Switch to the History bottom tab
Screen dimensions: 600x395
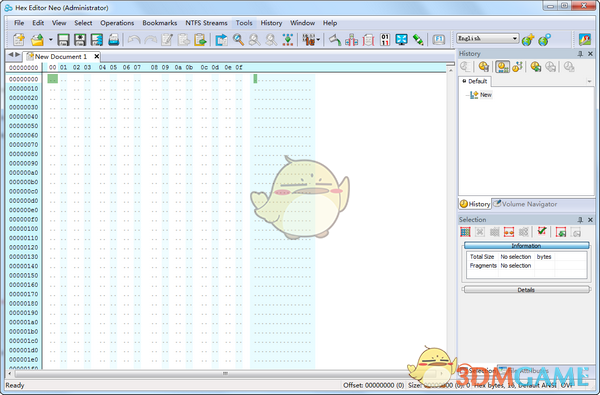[474, 204]
